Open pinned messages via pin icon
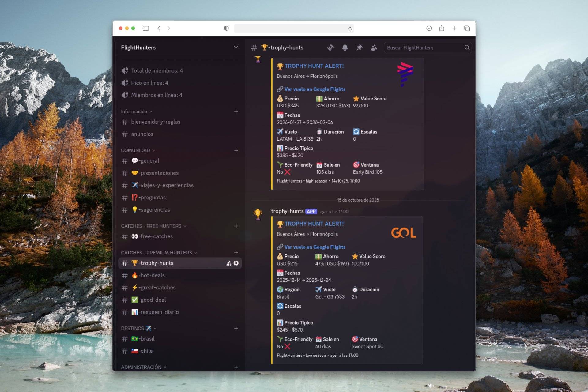Viewport: 588px width, 392px height. tap(359, 47)
